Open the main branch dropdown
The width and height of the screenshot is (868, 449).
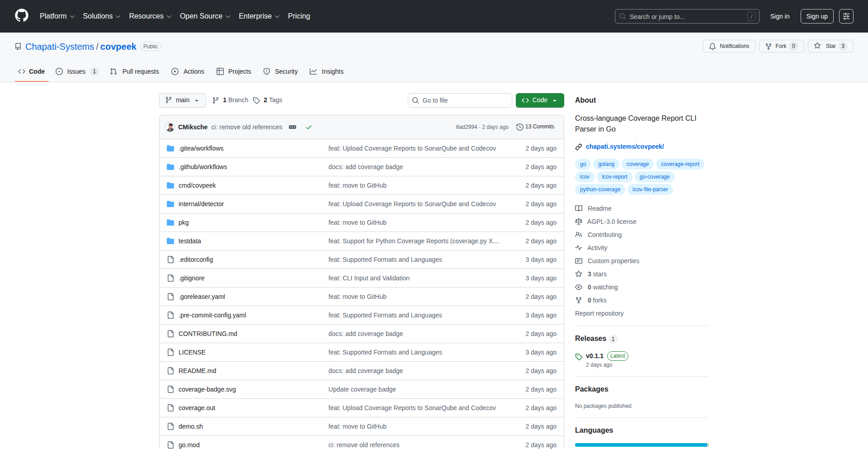[182, 100]
